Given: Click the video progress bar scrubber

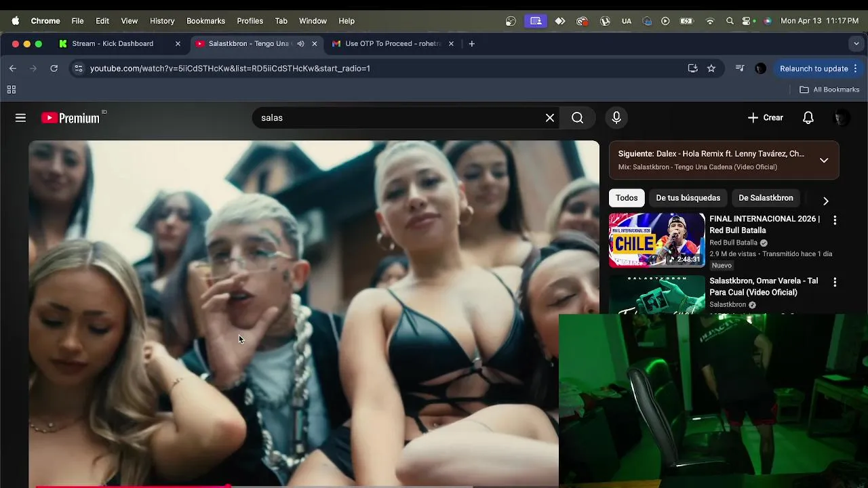Looking at the screenshot, I should click(228, 486).
